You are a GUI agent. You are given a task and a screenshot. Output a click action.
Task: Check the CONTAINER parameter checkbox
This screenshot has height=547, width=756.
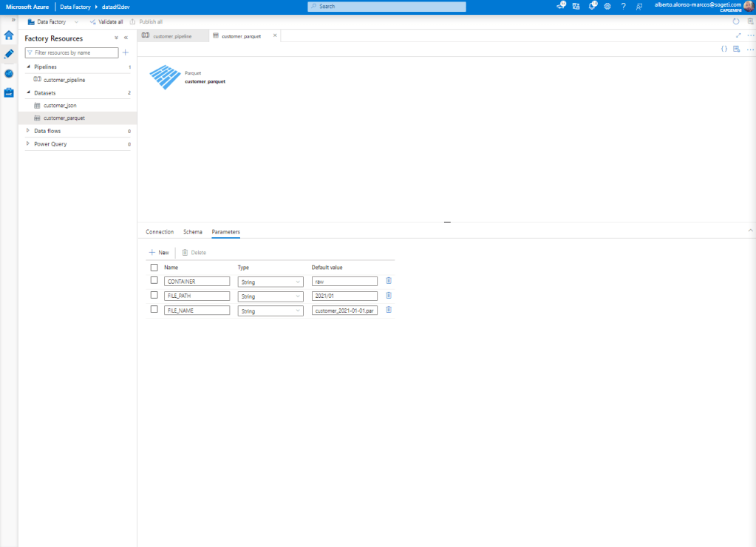click(154, 280)
